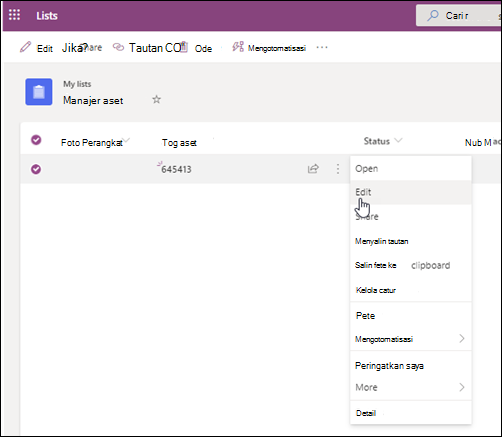This screenshot has width=502, height=437.
Task: Choose Edit from the context menu
Action: coord(411,192)
